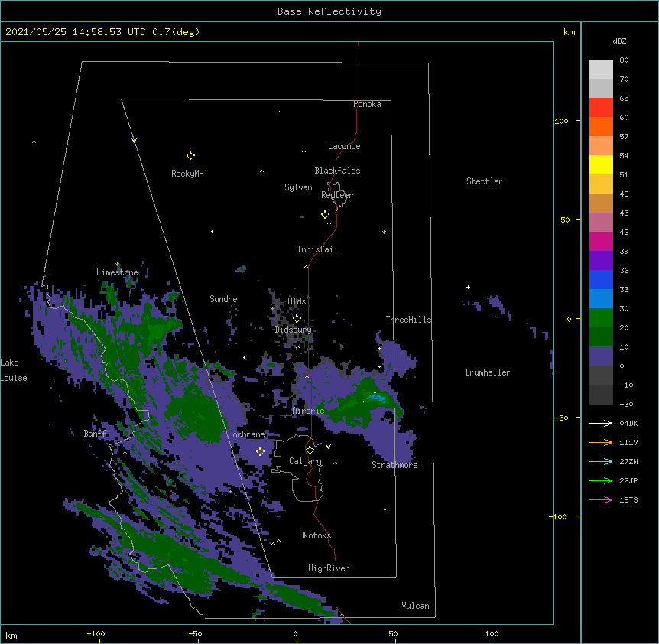Image resolution: width=659 pixels, height=644 pixels.
Task: Select the Didsbury label
Action: point(293,330)
